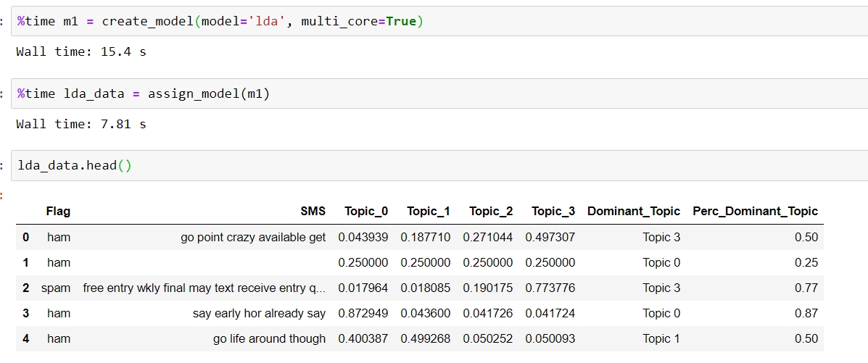Click the 0.872949 value in Topic_0
868x363 pixels.
[363, 314]
